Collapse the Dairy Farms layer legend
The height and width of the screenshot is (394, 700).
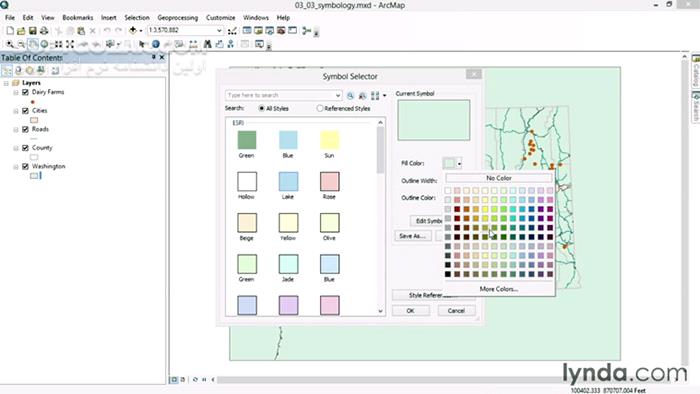(16, 92)
